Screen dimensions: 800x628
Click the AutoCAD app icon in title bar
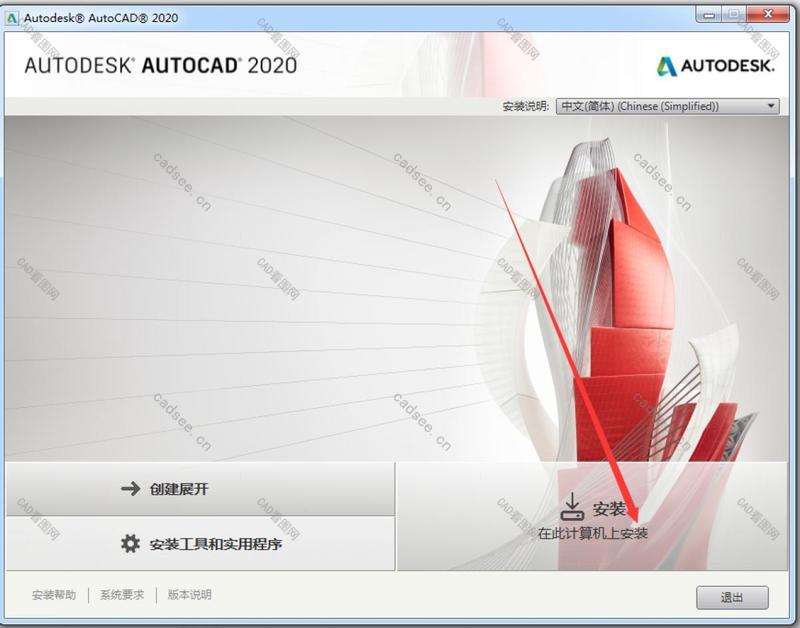[x=11, y=18]
